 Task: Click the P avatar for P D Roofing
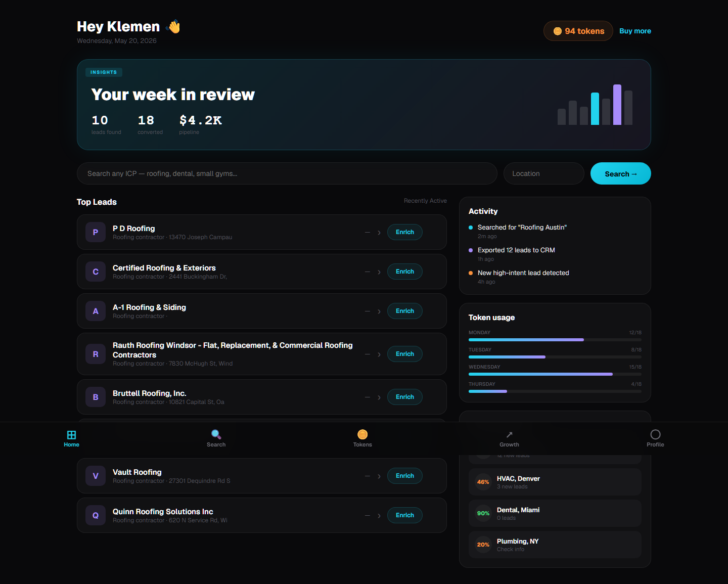tap(96, 232)
